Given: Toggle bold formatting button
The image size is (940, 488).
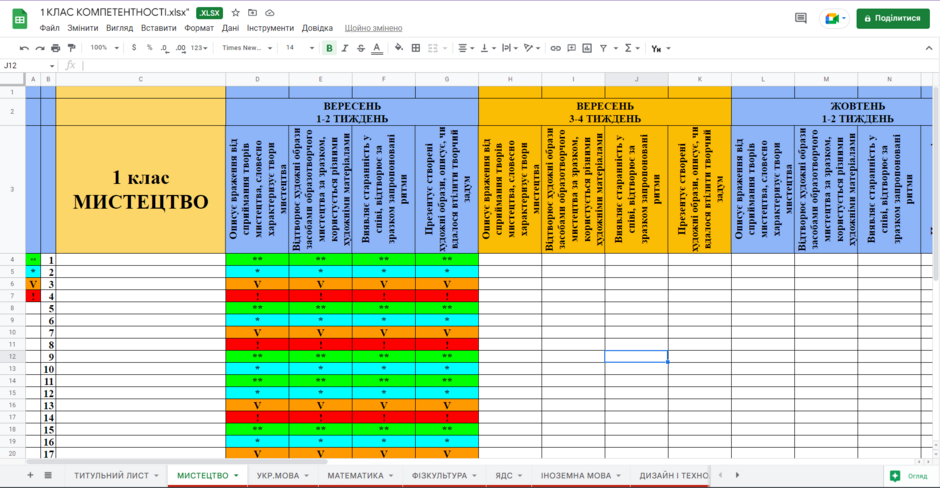Looking at the screenshot, I should click(x=329, y=48).
